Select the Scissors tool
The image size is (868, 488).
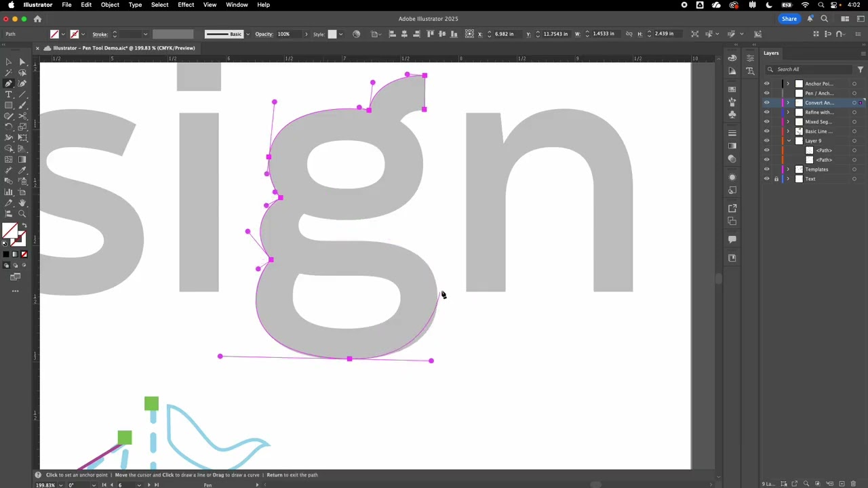click(x=22, y=116)
